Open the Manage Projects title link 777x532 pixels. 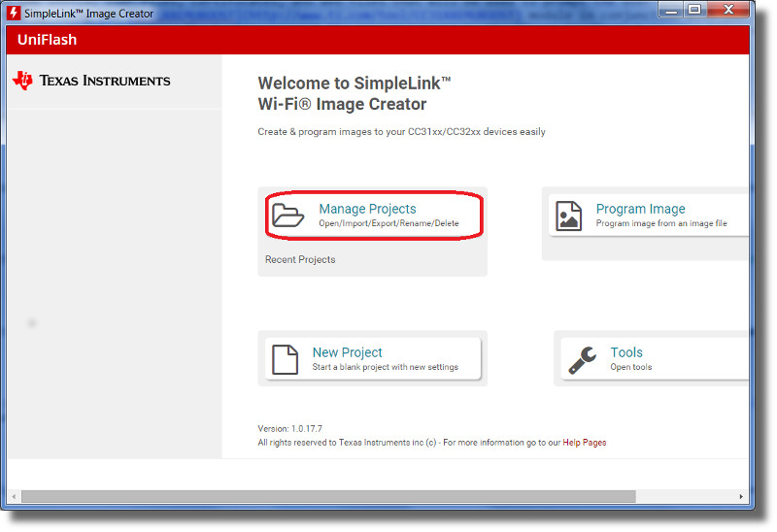click(367, 209)
